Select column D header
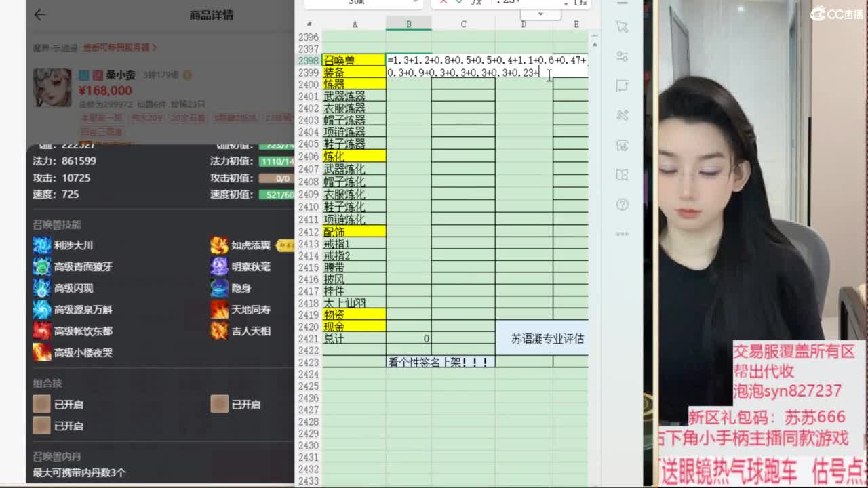 click(524, 24)
